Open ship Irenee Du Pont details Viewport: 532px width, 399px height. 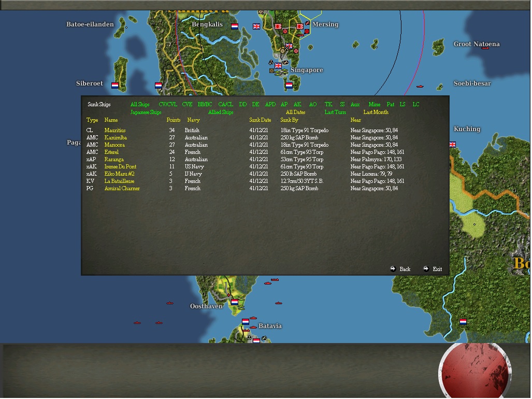coord(121,167)
